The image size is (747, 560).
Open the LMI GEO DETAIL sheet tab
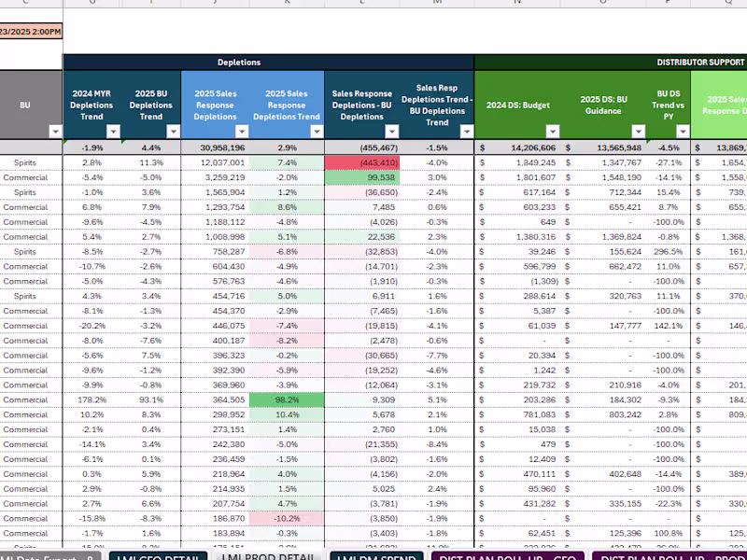click(158, 555)
